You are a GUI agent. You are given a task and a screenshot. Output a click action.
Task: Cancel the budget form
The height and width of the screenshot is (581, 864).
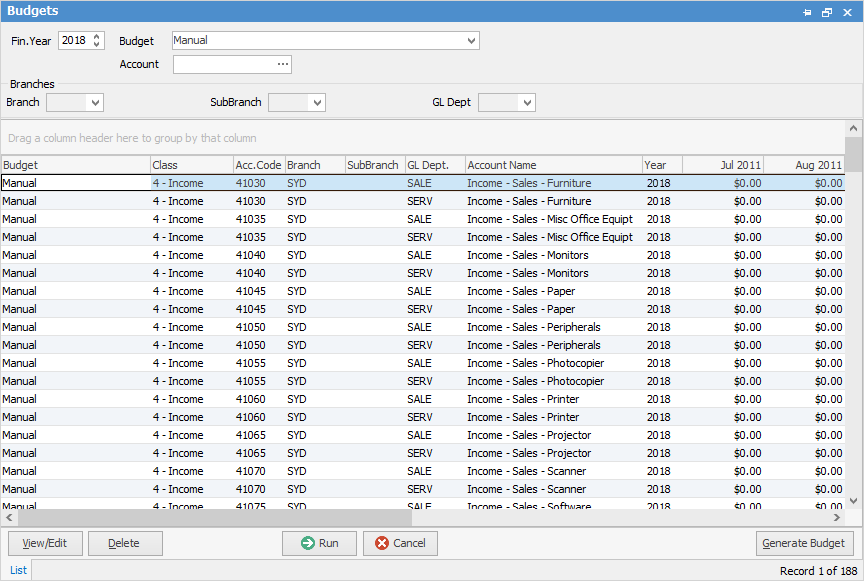click(400, 543)
